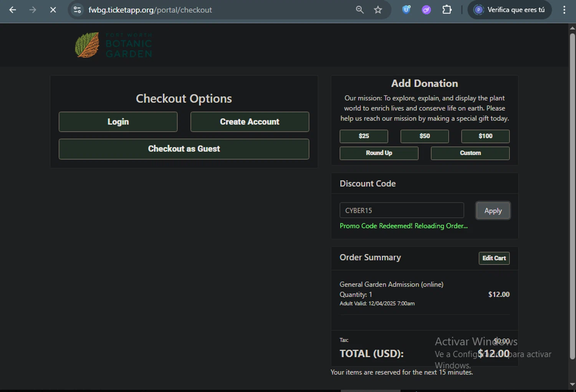The image size is (576, 392).
Task: Bookmark this page with the star
Action: pos(378,10)
